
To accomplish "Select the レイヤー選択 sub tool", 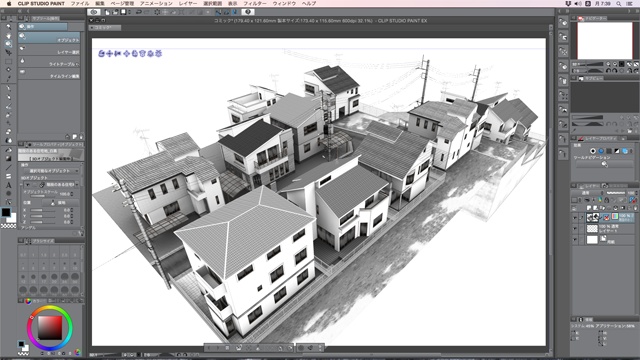I will [x=49, y=50].
